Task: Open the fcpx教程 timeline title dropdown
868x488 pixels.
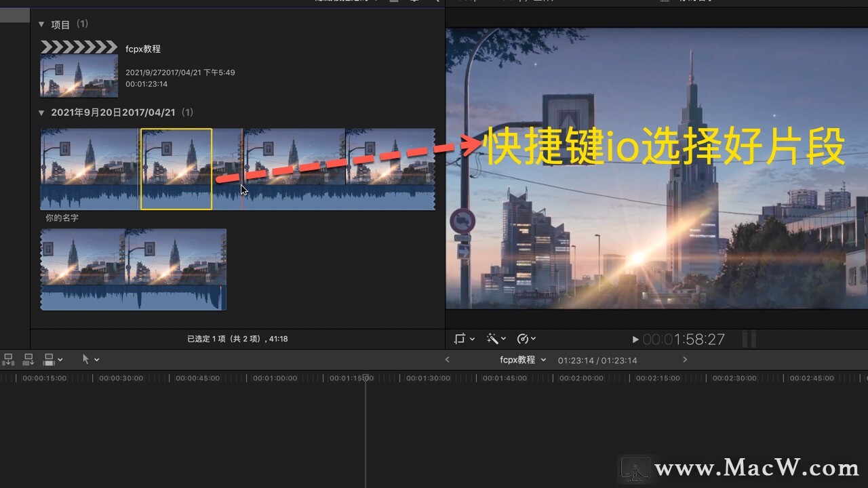Action: pos(523,360)
